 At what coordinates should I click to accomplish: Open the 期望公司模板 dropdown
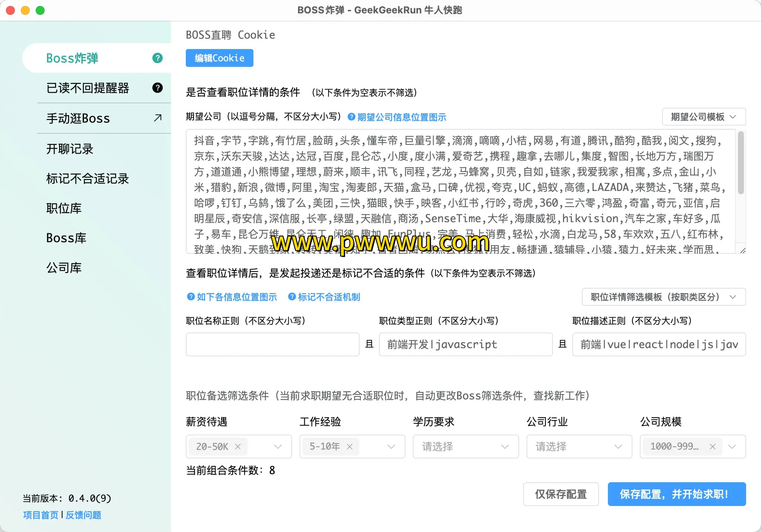pyautogui.click(x=703, y=117)
